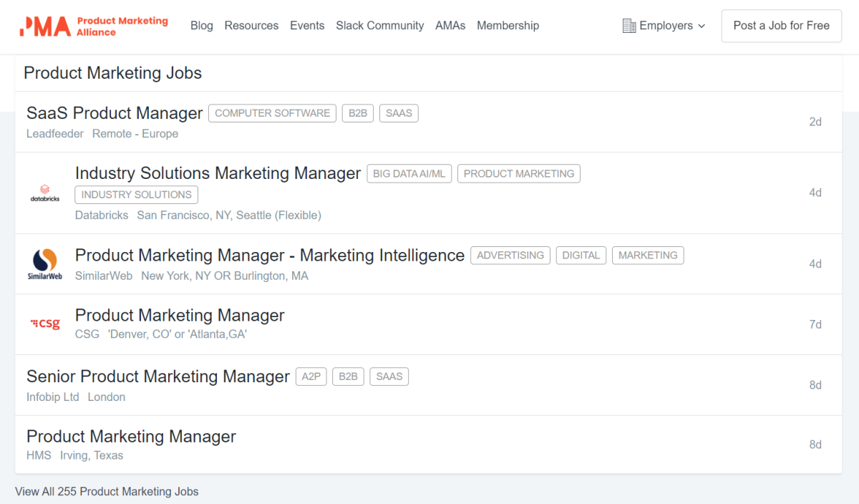
Task: Click the 'Denver, CO' or 'Atlanta,GA' location
Action: tap(178, 334)
